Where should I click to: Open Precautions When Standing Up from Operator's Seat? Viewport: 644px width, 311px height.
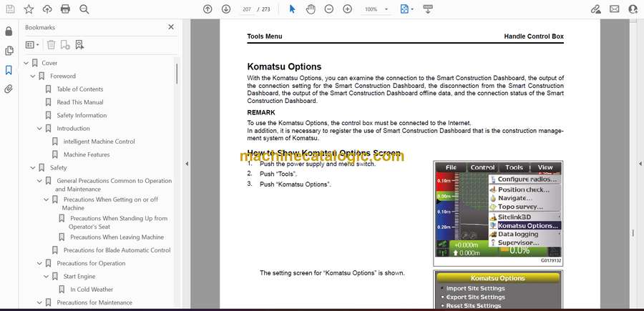118,222
